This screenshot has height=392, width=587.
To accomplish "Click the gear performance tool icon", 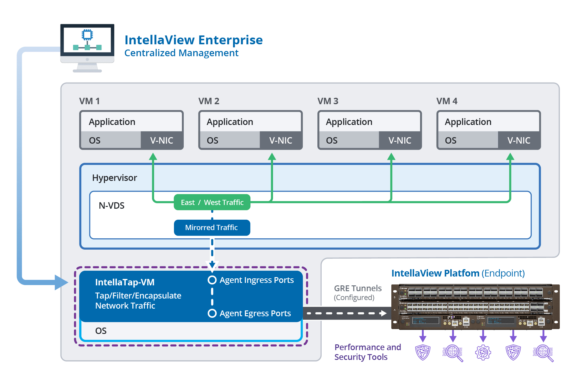I will coord(483,352).
